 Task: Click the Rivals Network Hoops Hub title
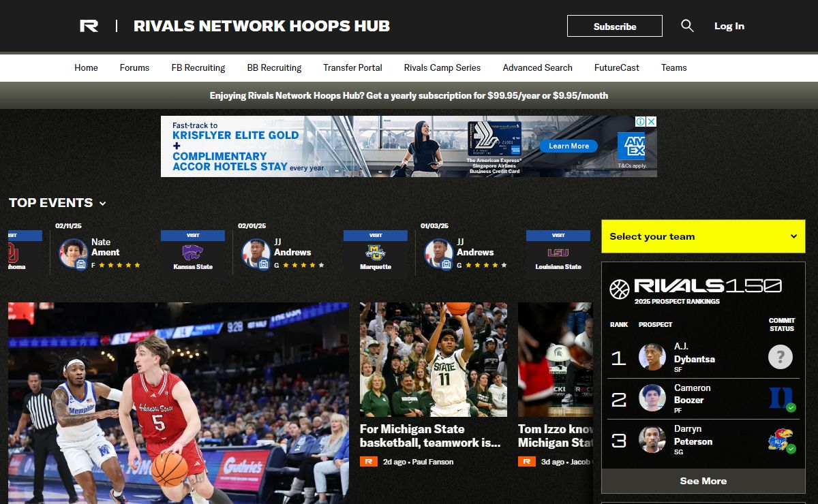coord(262,26)
